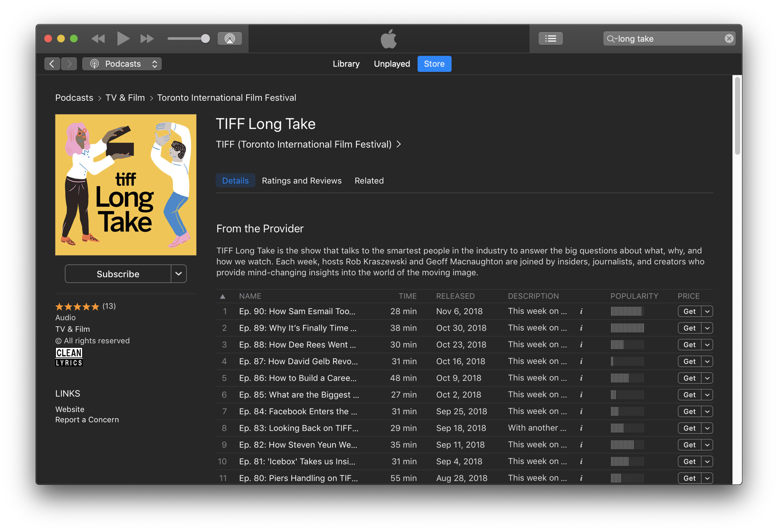Click Report a Concern link
The height and width of the screenshot is (532, 778).
tap(87, 420)
